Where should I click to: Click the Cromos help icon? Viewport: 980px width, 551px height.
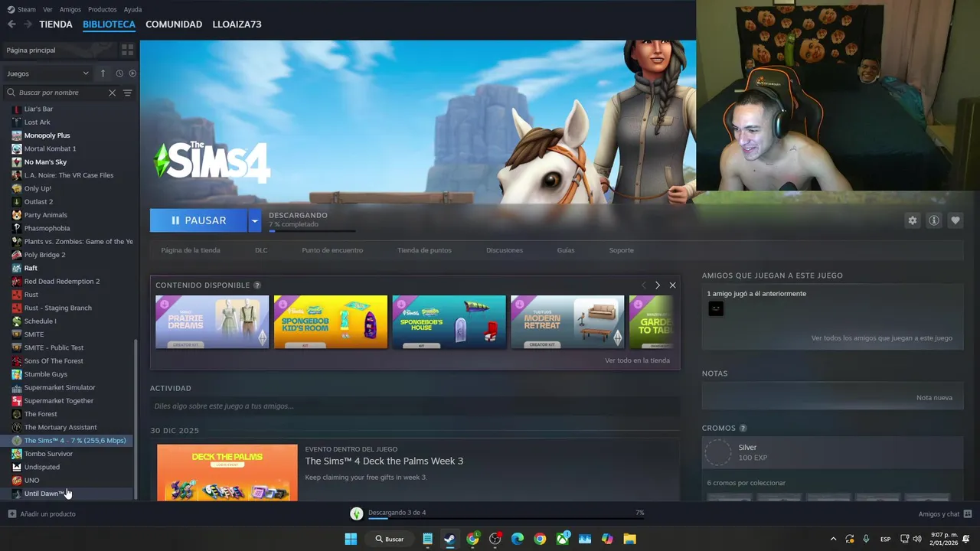pyautogui.click(x=743, y=429)
